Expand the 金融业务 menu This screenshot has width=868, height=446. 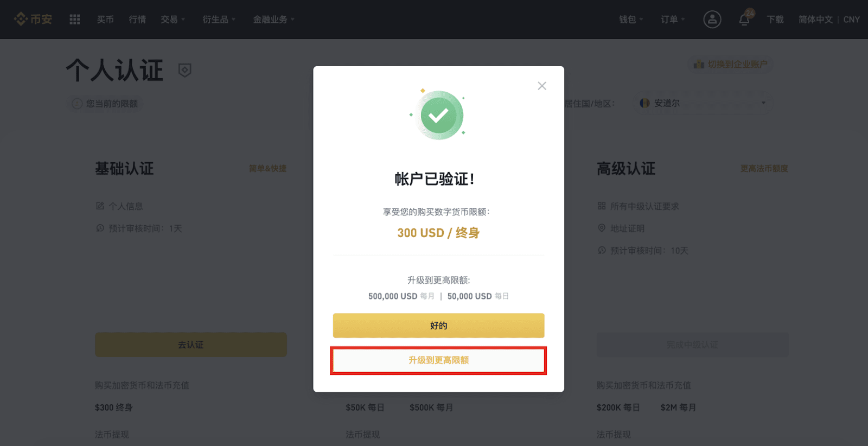pyautogui.click(x=274, y=20)
